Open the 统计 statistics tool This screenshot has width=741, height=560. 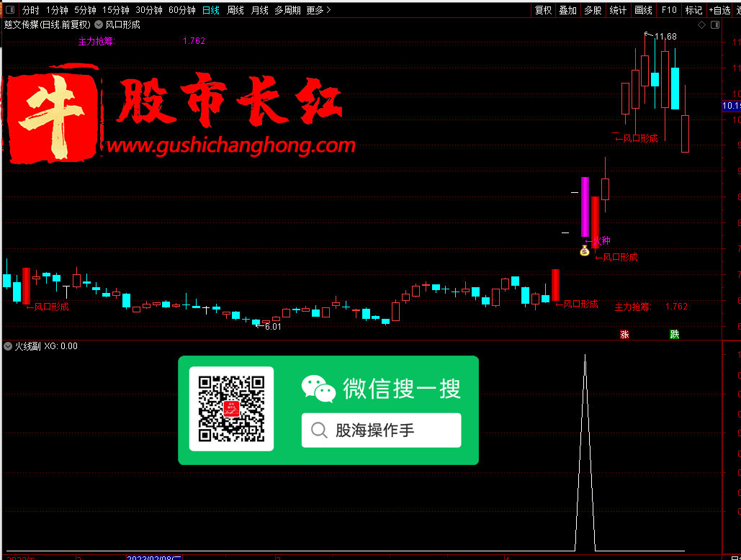pos(618,10)
